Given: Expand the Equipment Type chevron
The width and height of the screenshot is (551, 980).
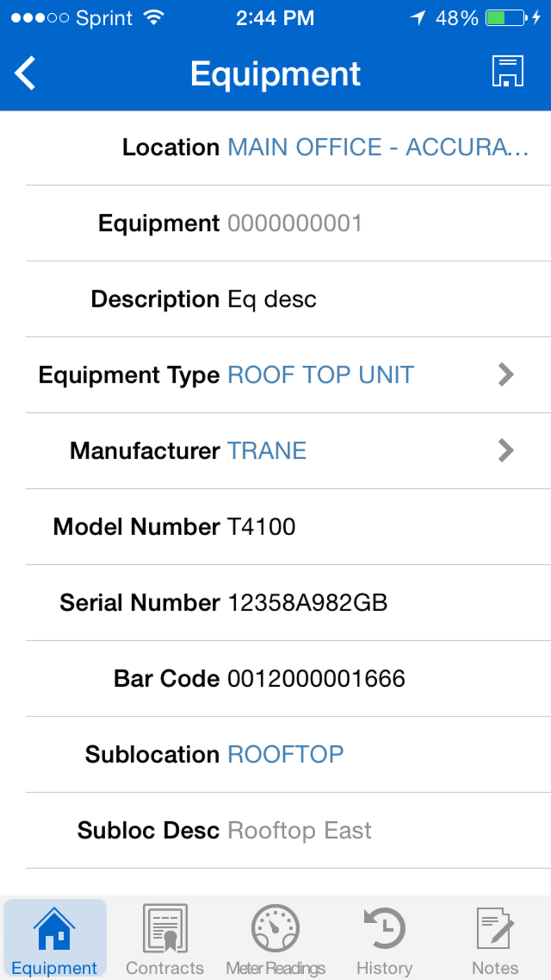Looking at the screenshot, I should 506,375.
